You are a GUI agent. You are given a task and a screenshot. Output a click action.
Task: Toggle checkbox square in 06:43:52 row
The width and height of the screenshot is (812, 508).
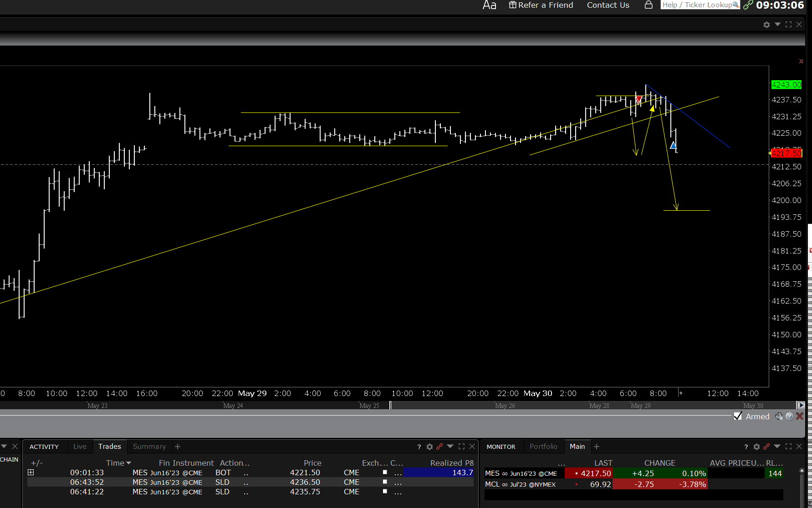[x=385, y=482]
